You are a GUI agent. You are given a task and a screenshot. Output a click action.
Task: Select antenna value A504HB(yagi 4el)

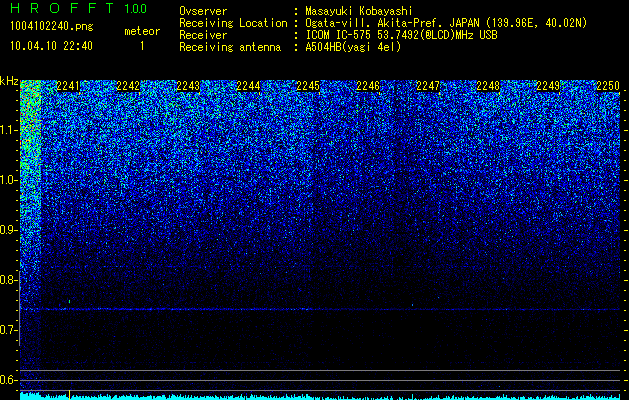pos(353,47)
